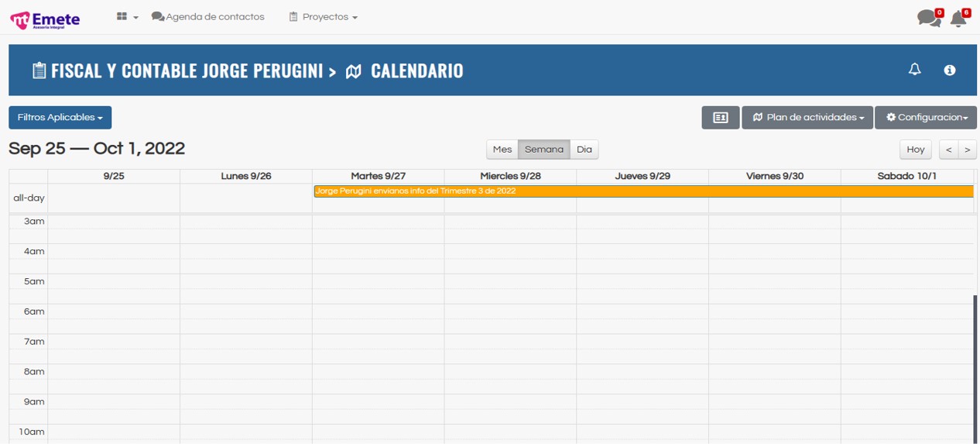Go to next week arrow
The image size is (980, 444).
967,150
